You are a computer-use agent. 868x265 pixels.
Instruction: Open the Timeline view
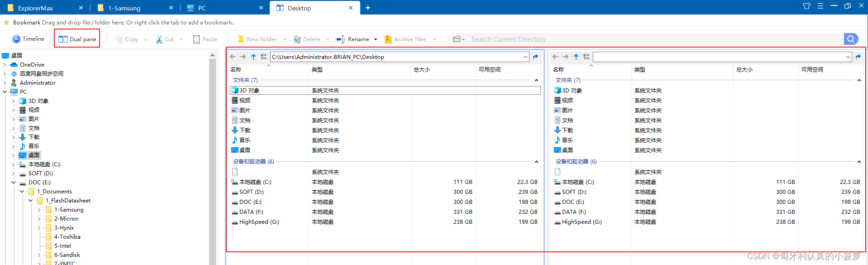[28, 39]
